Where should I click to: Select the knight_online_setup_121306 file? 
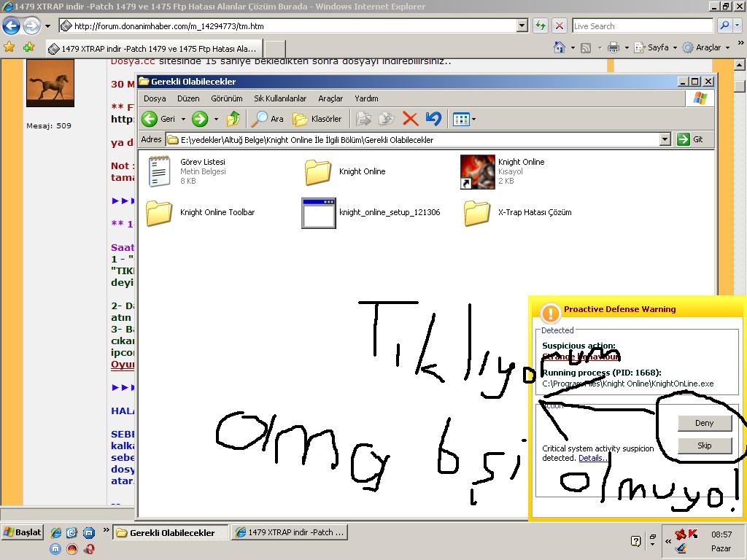pyautogui.click(x=371, y=213)
